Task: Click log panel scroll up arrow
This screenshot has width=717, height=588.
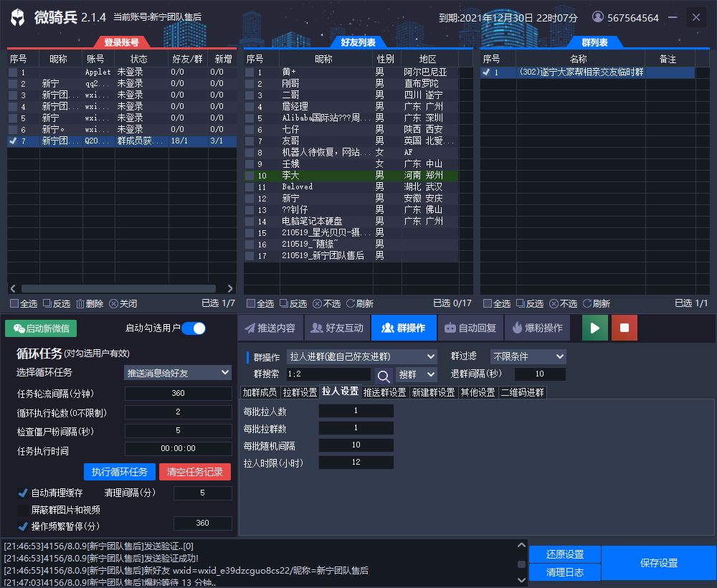Action: pos(521,546)
